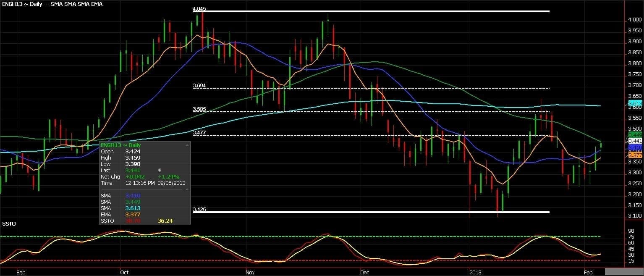Click the Oct label on time axis

124,272
